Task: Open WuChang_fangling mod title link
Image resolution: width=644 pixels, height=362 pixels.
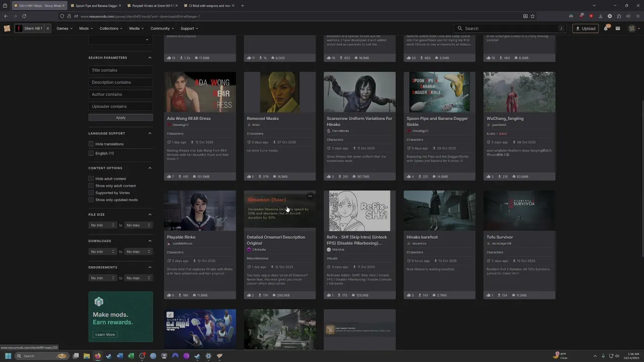Action: pos(505,118)
